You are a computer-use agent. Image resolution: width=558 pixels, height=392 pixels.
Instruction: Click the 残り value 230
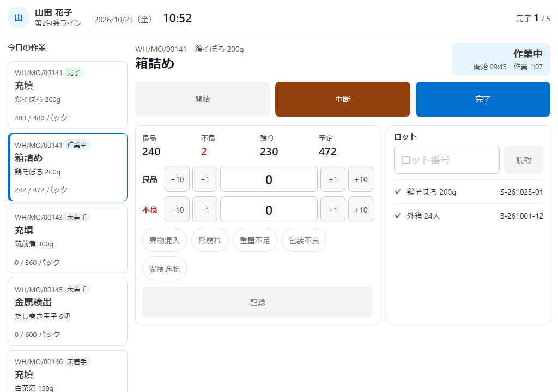(269, 152)
